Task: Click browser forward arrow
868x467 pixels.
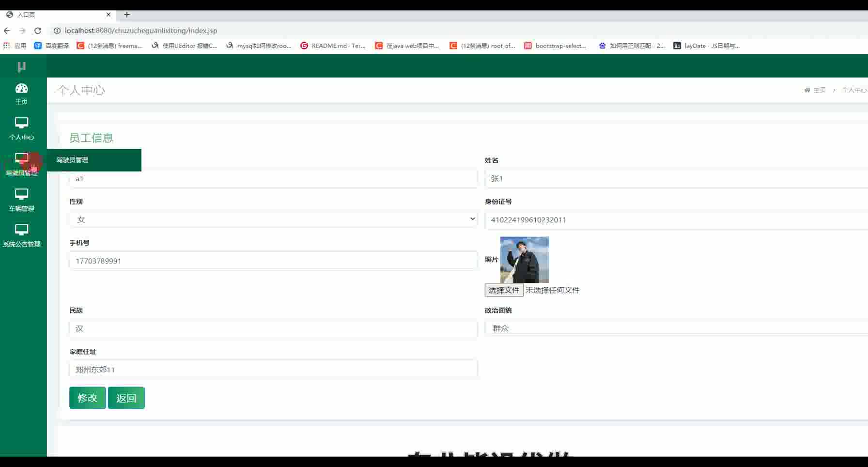Action: pyautogui.click(x=22, y=31)
